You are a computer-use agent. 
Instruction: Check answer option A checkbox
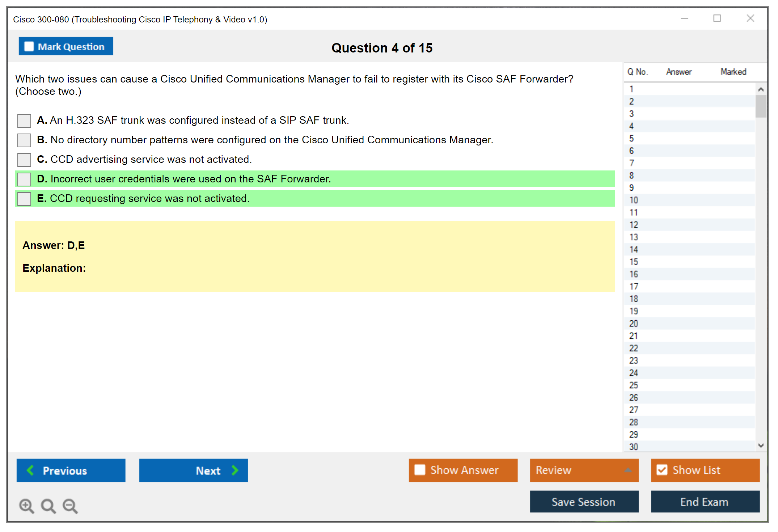click(x=24, y=121)
